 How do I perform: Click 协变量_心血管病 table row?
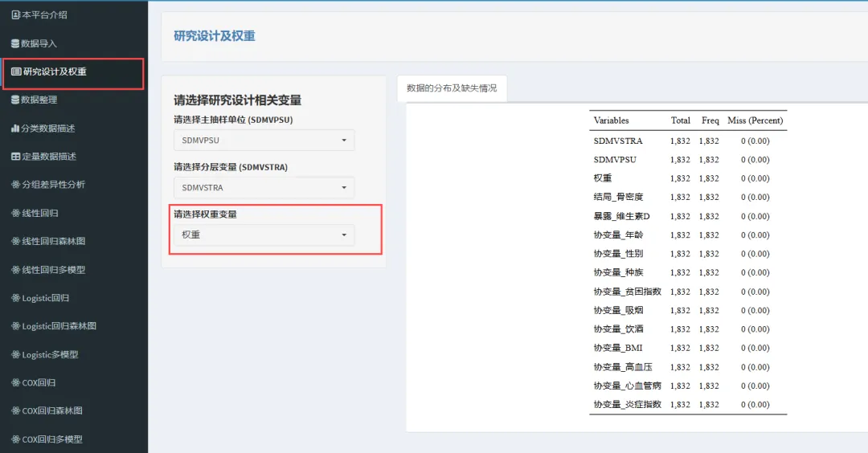688,386
